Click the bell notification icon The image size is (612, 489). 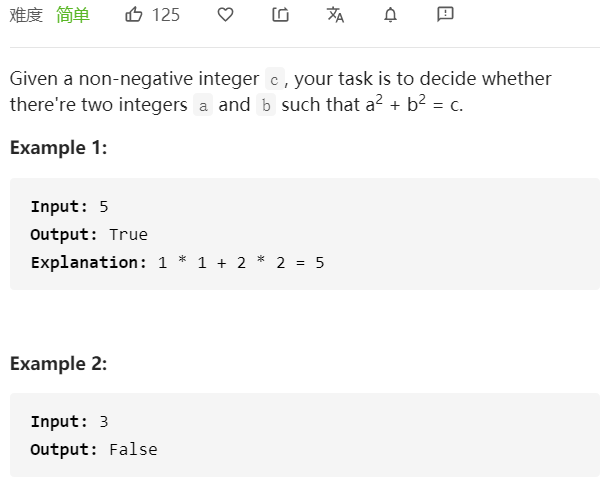pyautogui.click(x=390, y=15)
